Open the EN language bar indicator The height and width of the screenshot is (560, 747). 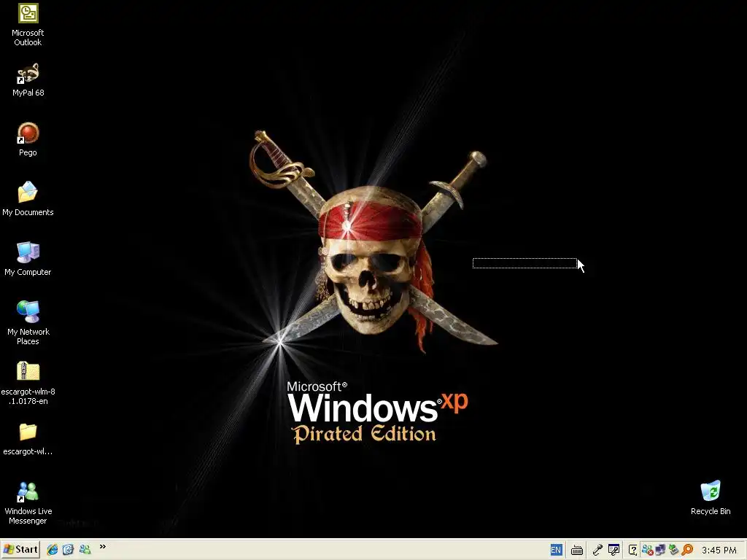coord(556,550)
